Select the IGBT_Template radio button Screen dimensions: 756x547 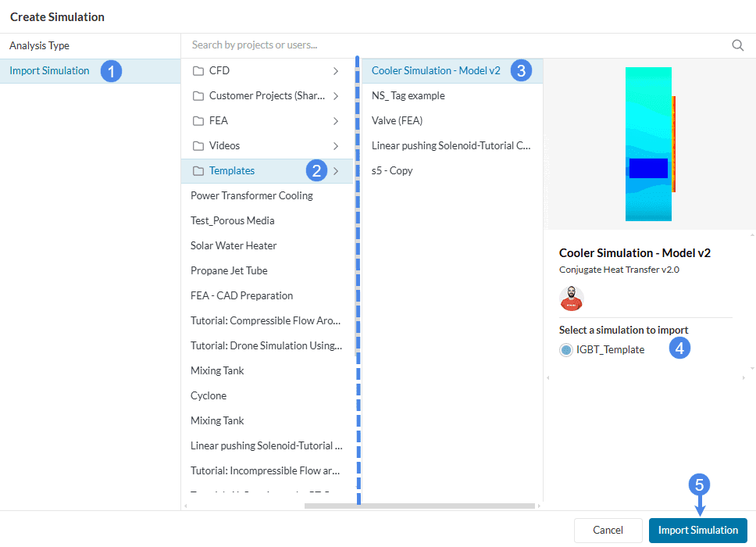[x=566, y=350]
